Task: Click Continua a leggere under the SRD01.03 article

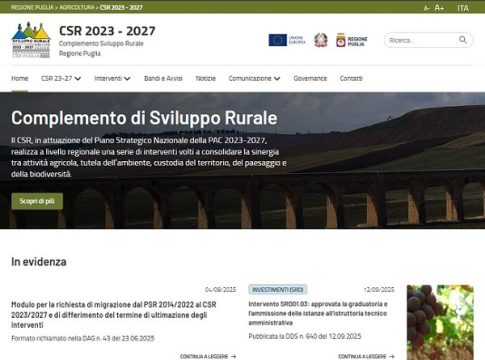Action: [x=366, y=356]
